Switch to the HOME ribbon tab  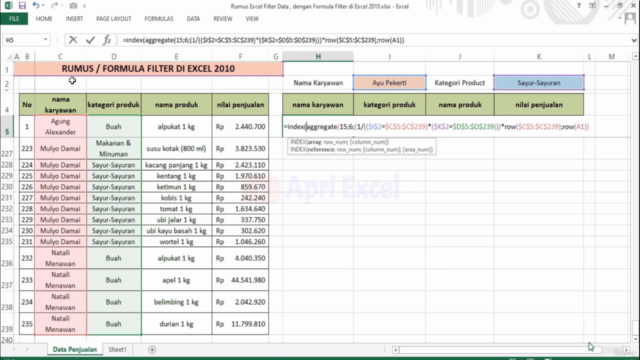tap(44, 19)
